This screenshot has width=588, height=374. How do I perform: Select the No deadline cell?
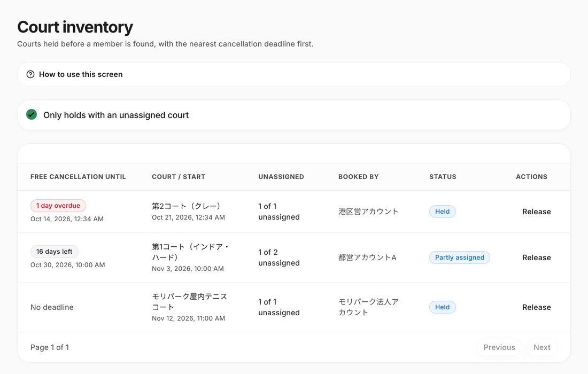coord(52,307)
